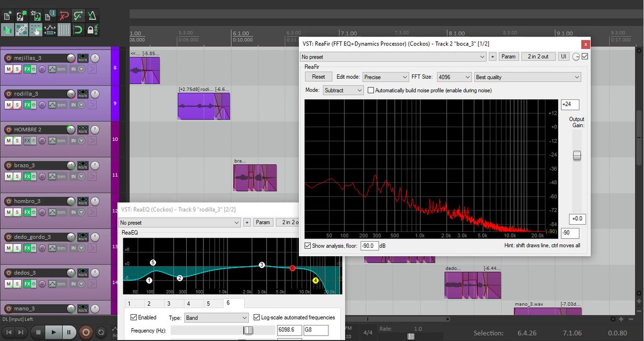Click the red Undo toolbar icon
Viewport: 644px width, 341px height.
[64, 16]
